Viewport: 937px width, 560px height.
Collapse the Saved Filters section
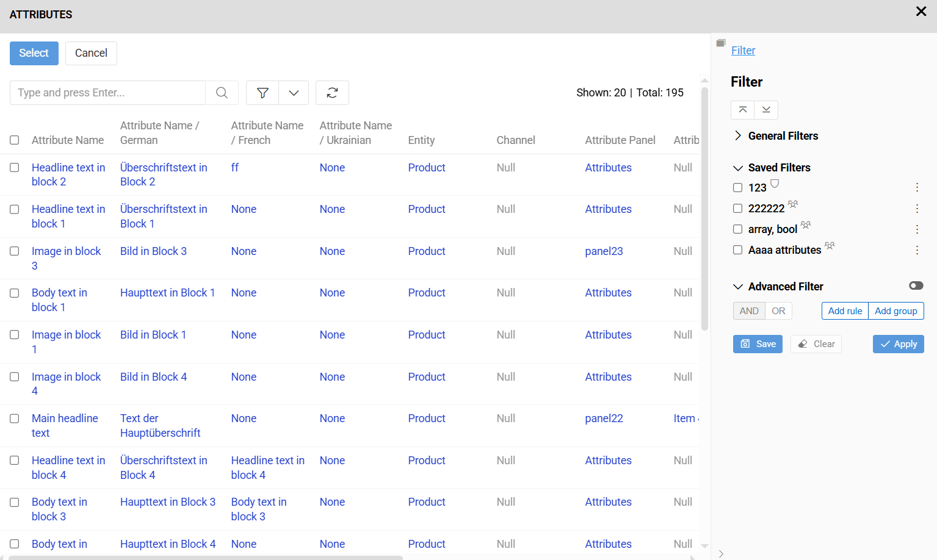[738, 168]
